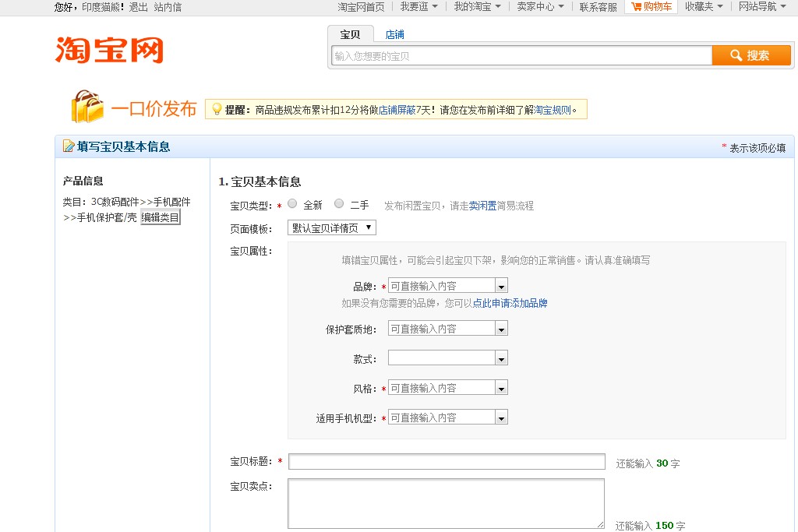Click the Taobao logo
The image size is (798, 532).
tap(109, 50)
